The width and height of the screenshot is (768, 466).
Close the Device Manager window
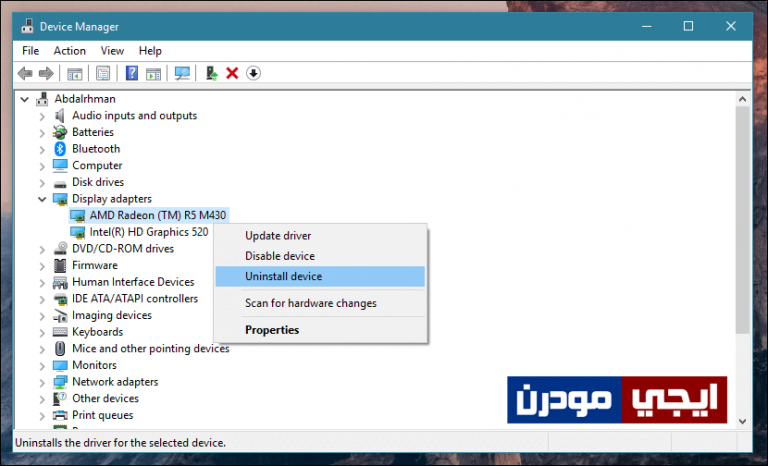point(731,26)
